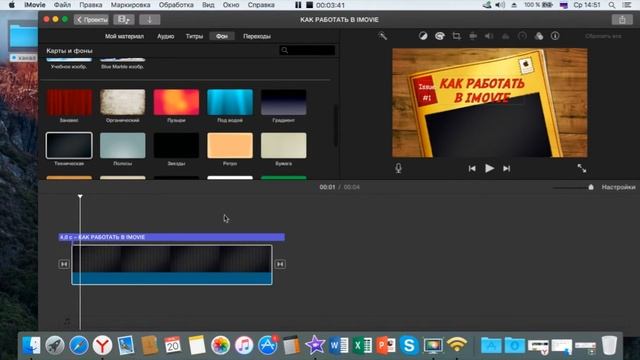Click the Сбросить все reset button

coord(603,36)
